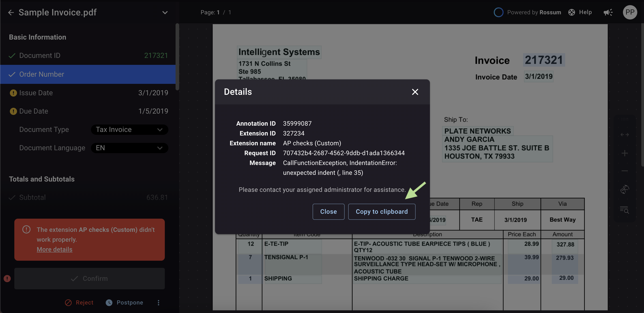Screen dimensions: 644x313
Task: Zoom out with the minus icon
Action: 625,171
